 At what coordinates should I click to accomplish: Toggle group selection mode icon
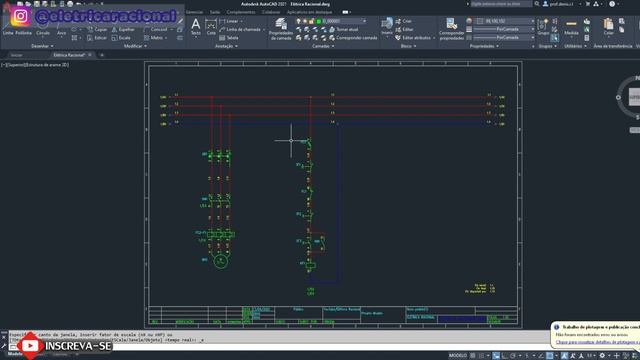(x=554, y=38)
